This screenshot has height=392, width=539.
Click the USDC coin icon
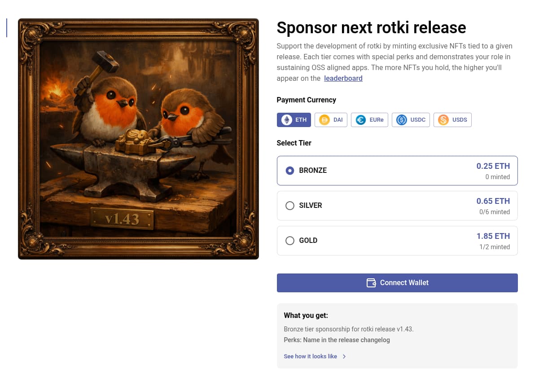[401, 120]
